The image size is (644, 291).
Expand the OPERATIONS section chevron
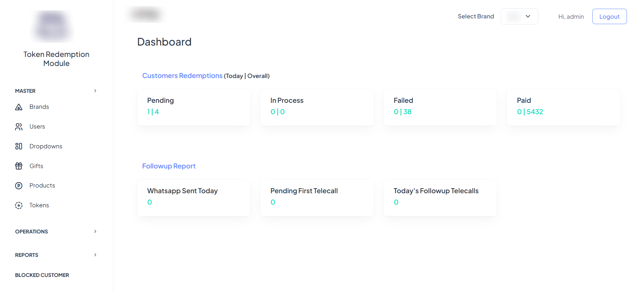(95, 231)
